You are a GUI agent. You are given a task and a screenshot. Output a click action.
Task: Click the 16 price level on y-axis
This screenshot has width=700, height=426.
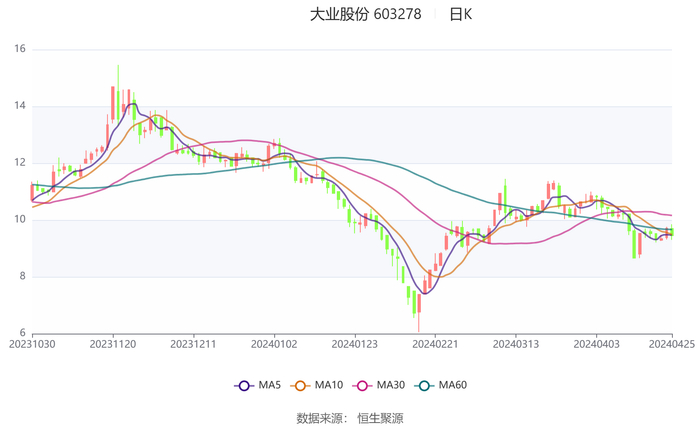(19, 49)
